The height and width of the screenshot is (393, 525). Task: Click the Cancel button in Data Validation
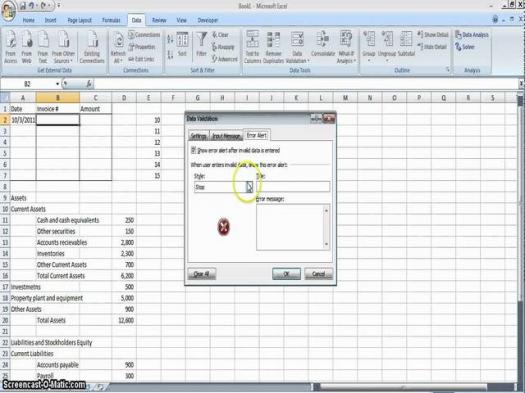(x=318, y=274)
